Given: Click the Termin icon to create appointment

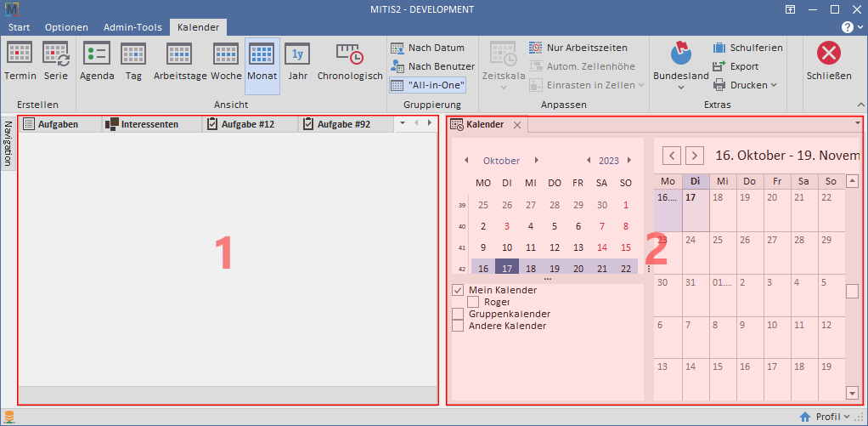Looking at the screenshot, I should point(20,55).
